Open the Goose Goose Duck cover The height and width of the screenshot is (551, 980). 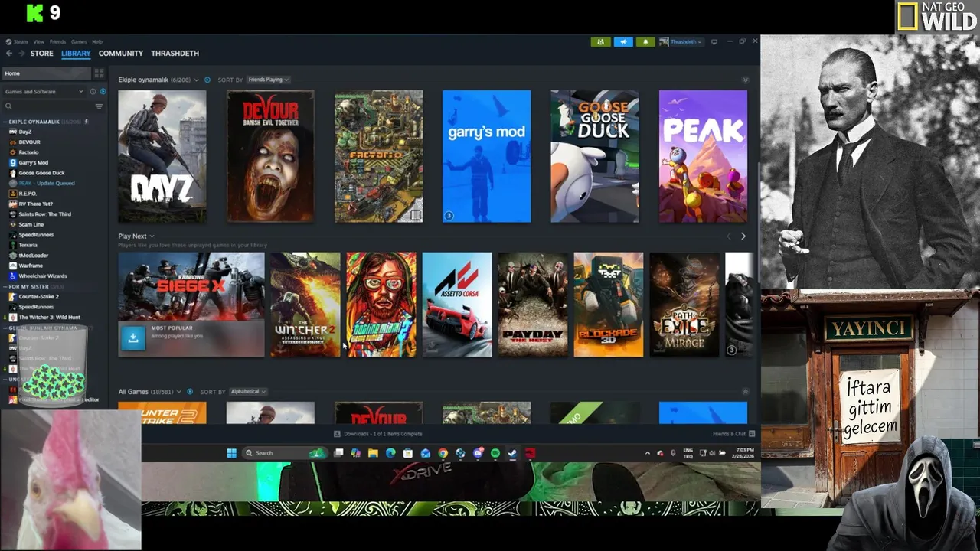coord(595,156)
